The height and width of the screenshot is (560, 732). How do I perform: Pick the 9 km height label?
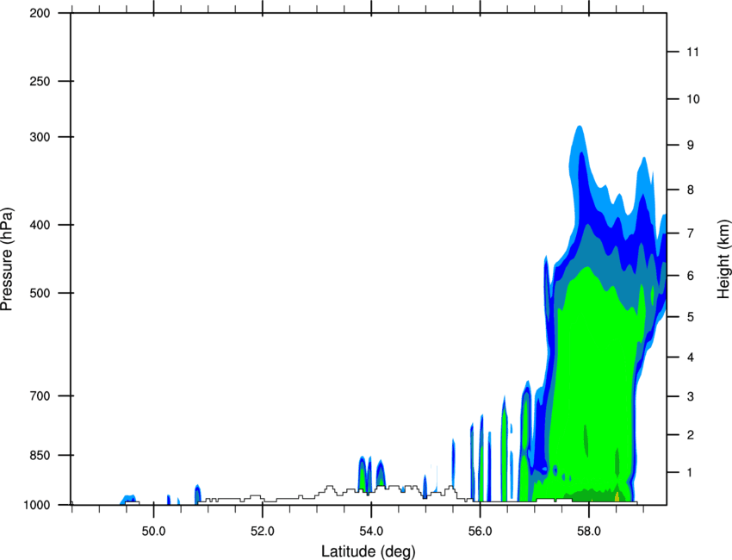(691, 146)
